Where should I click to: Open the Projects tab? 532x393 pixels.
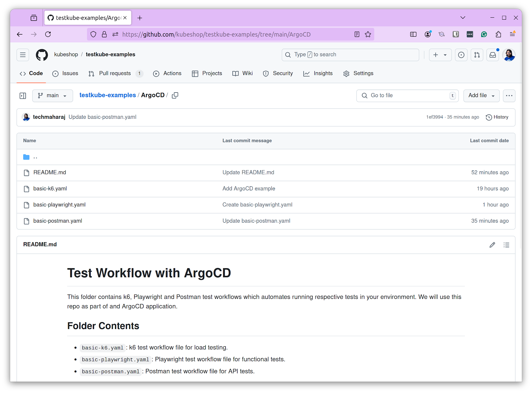click(207, 74)
